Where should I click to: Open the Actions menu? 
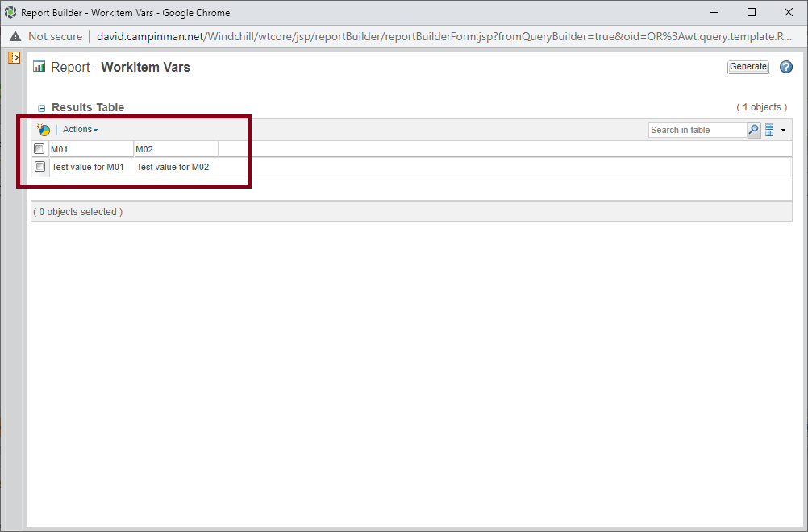click(x=79, y=129)
